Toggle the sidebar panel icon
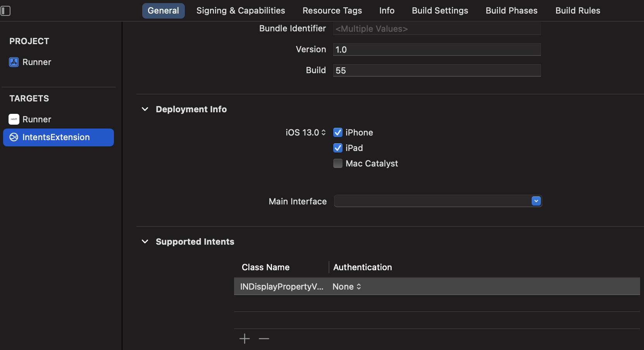644x350 pixels. click(x=5, y=11)
